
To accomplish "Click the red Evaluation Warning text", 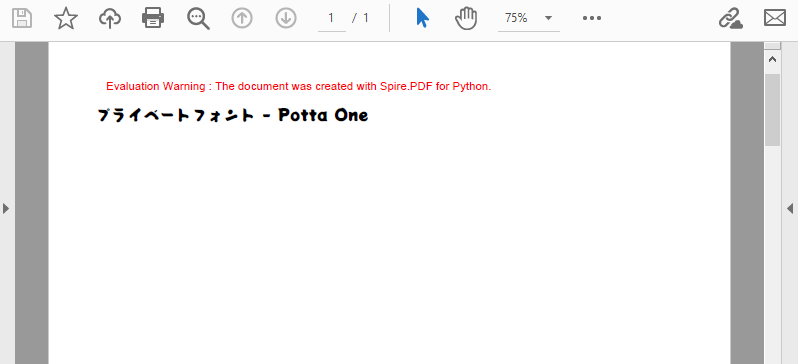I will coord(298,86).
